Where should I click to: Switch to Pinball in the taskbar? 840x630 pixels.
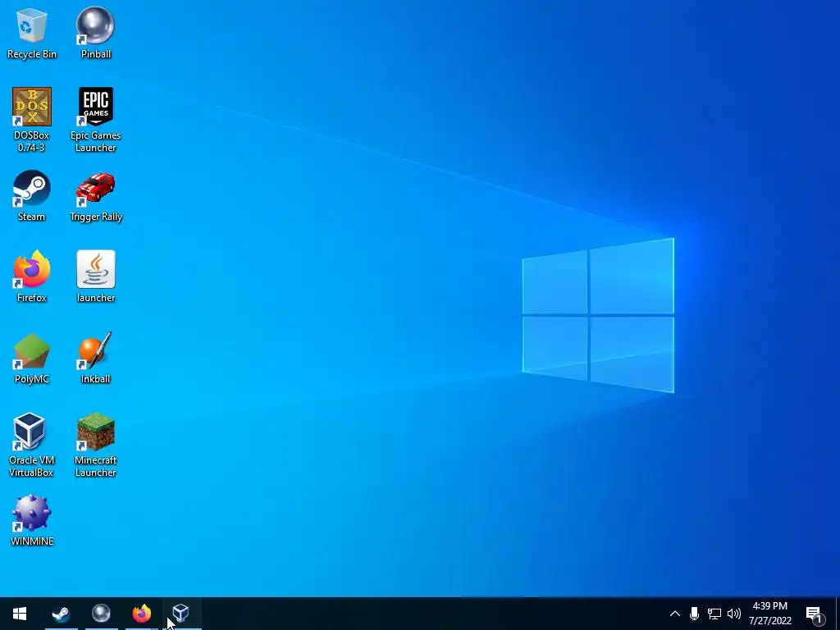pos(101,614)
